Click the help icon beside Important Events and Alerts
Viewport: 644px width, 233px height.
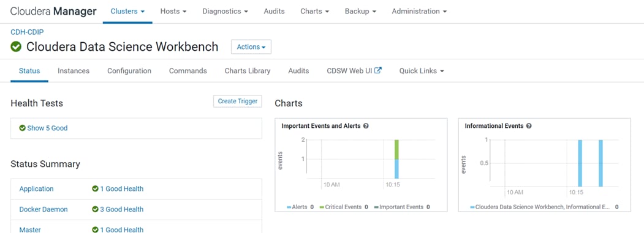366,126
